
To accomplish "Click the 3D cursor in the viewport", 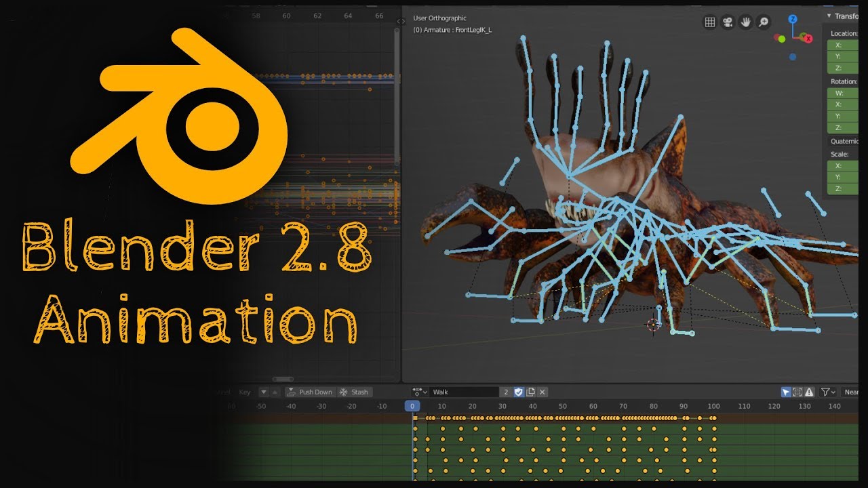I will tap(654, 325).
